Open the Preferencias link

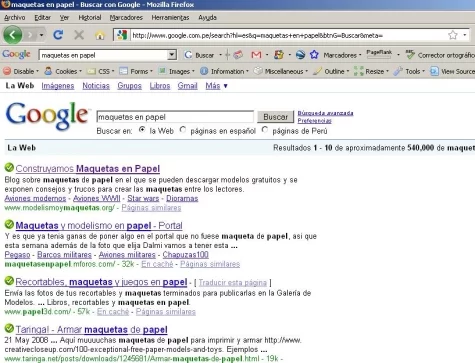click(x=314, y=121)
